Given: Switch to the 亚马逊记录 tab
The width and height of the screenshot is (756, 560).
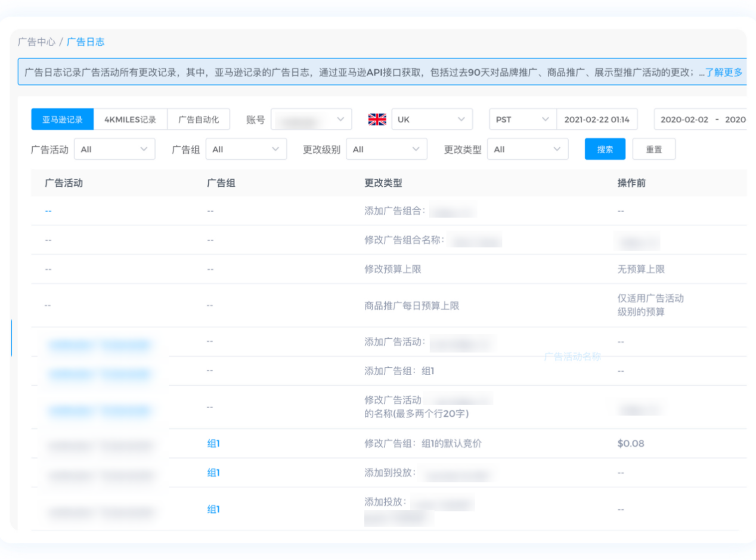Looking at the screenshot, I should (63, 119).
